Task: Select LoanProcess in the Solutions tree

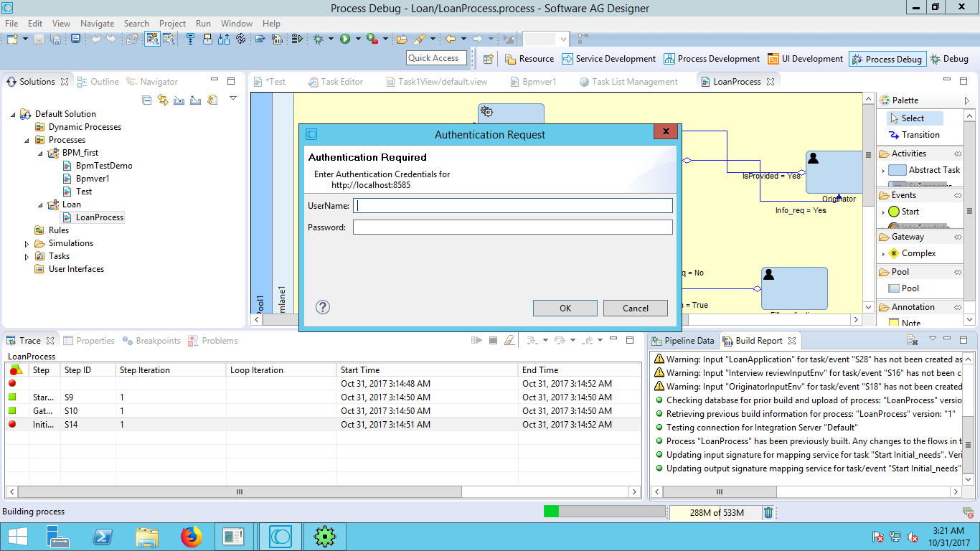Action: pyautogui.click(x=100, y=217)
